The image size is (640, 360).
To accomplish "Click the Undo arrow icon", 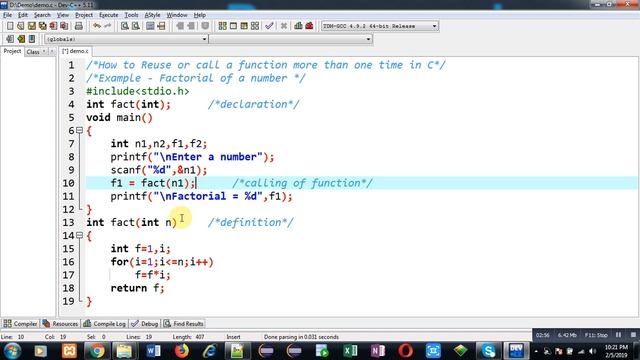I will (97, 26).
